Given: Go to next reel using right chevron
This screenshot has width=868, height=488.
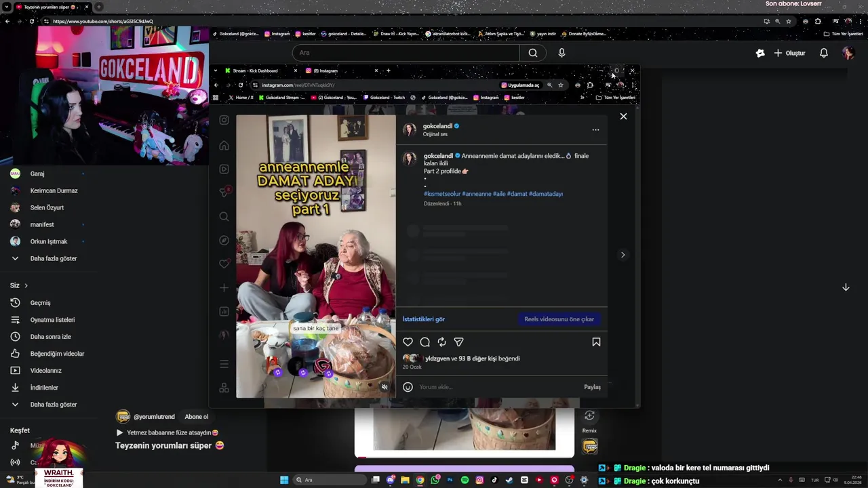Looking at the screenshot, I should click(623, 255).
